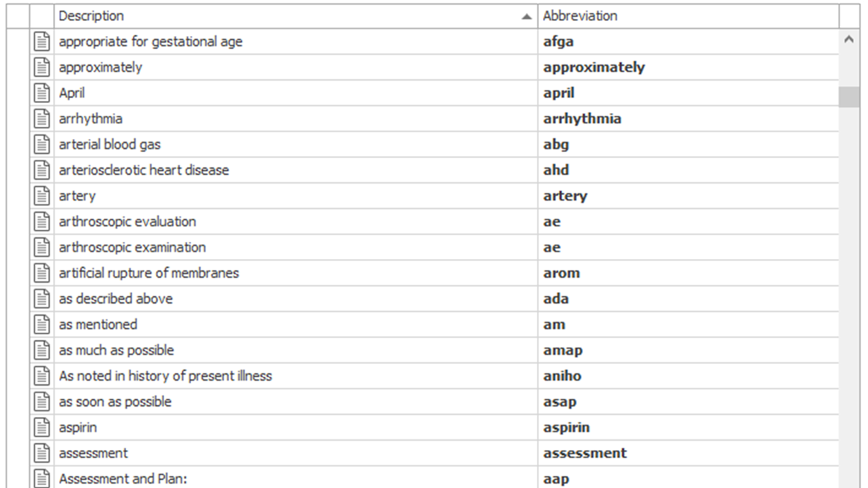Click the document icon for 'Assessment and Plan:'
This screenshot has height=488, width=868.
[42, 479]
